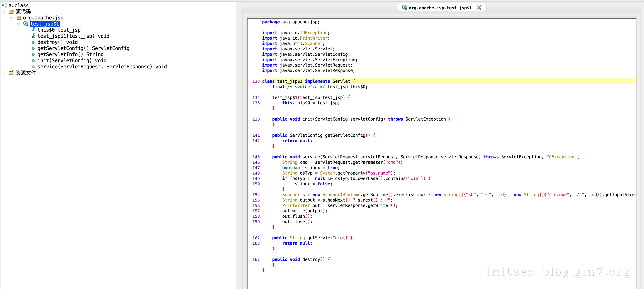
Task: Open service(ServletRequest, ServletResponse) method entry
Action: coord(102,67)
